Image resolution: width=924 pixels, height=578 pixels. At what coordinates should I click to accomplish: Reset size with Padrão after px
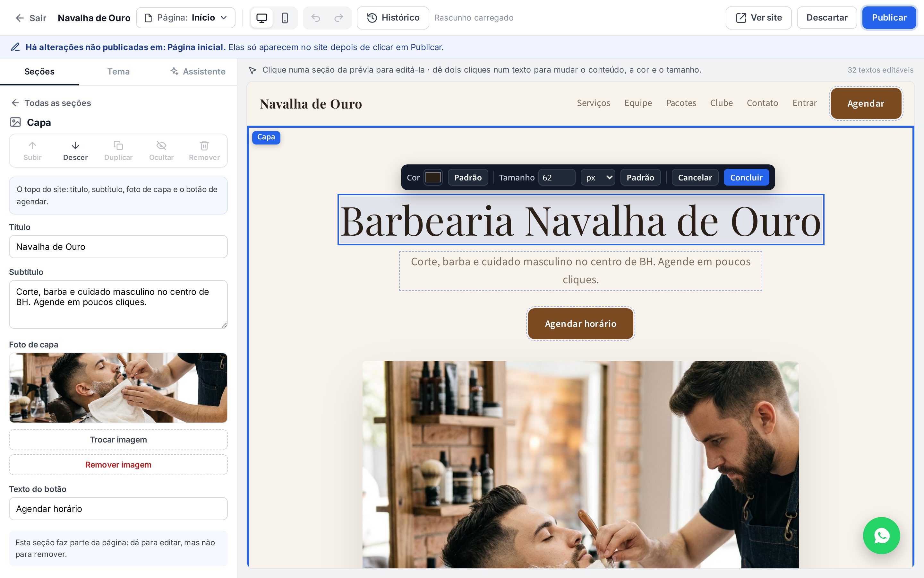point(640,177)
